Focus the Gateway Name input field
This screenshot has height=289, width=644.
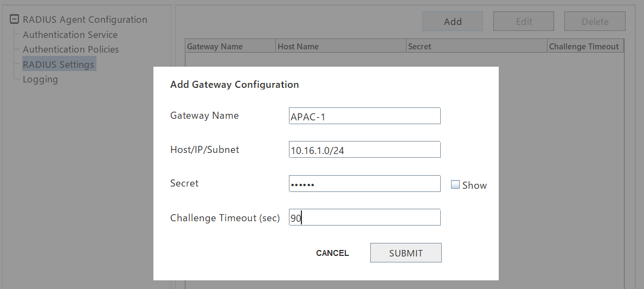(365, 116)
